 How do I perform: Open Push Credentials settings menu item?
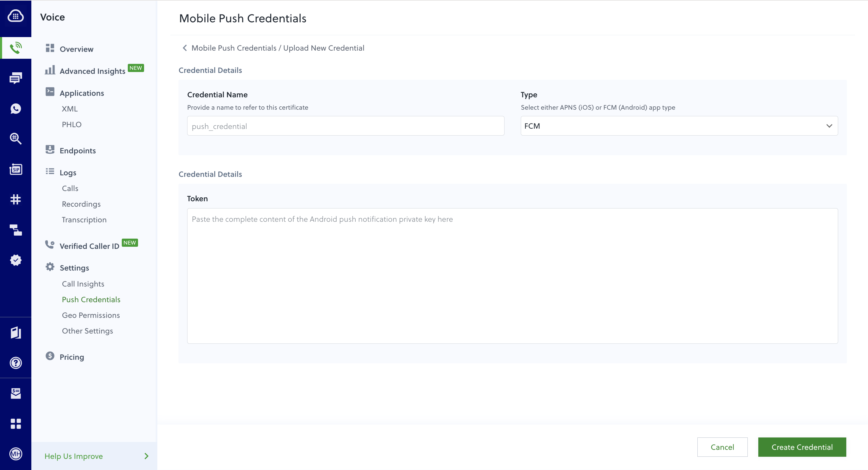tap(91, 299)
